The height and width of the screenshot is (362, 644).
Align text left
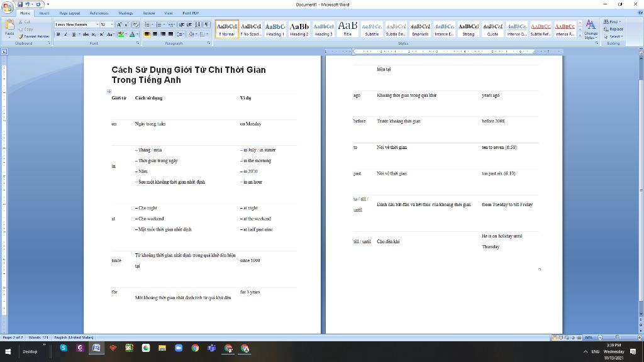point(147,35)
